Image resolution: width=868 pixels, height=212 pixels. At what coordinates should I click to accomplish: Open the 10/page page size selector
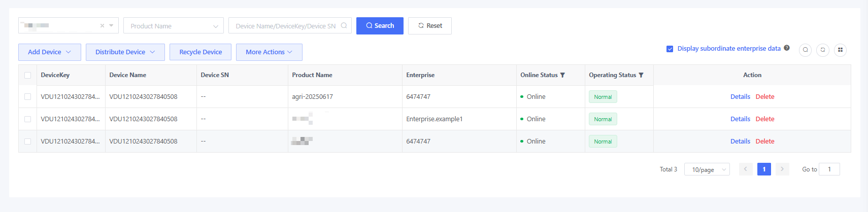coord(707,169)
